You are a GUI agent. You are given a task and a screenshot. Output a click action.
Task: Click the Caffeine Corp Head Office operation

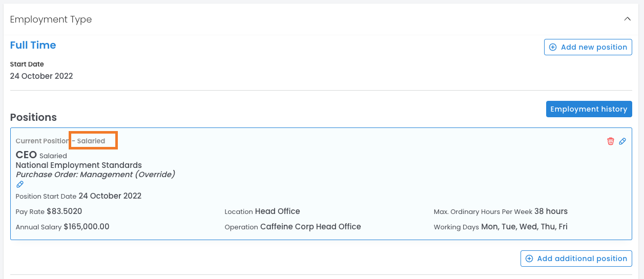click(310, 227)
